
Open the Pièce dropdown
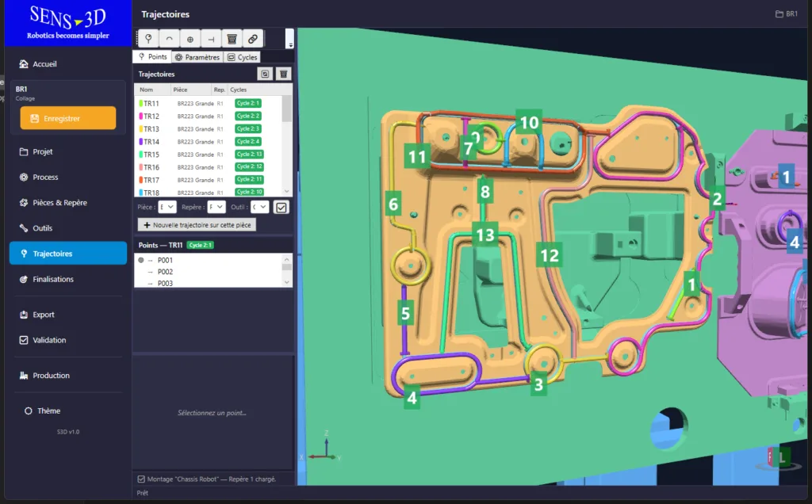[x=167, y=207]
